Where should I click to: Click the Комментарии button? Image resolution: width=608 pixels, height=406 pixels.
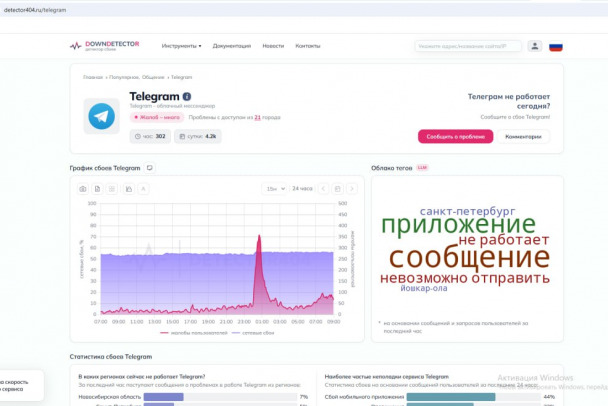pyautogui.click(x=523, y=137)
